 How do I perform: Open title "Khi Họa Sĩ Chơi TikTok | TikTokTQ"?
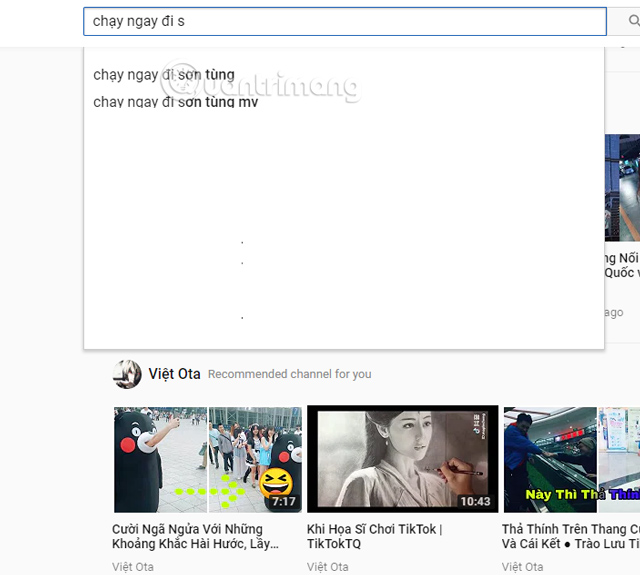click(x=375, y=536)
